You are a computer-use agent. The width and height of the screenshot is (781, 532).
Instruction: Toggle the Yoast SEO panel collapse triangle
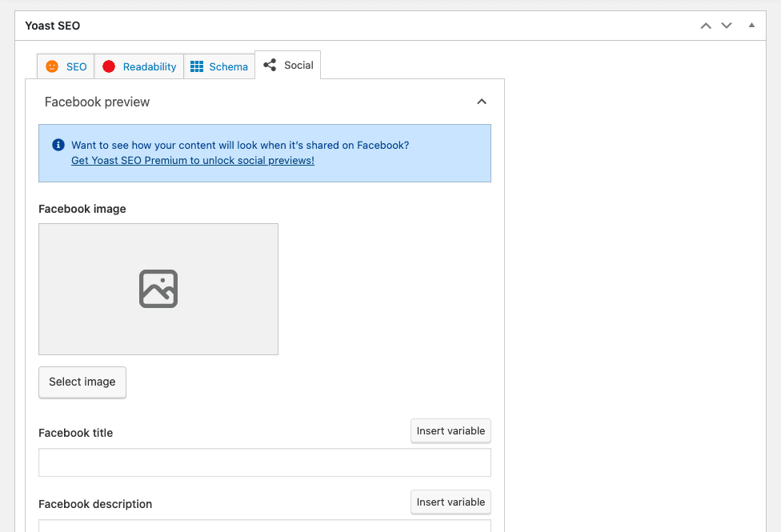751,25
